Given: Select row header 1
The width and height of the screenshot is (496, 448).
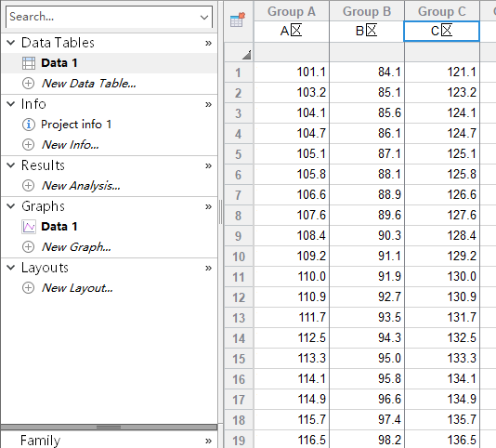Looking at the screenshot, I should click(x=239, y=72).
